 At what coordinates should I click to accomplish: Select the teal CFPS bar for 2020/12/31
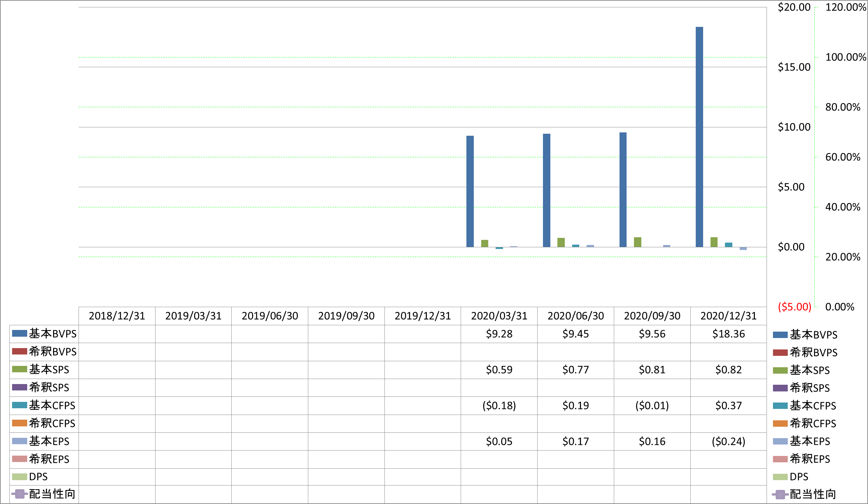tap(729, 245)
